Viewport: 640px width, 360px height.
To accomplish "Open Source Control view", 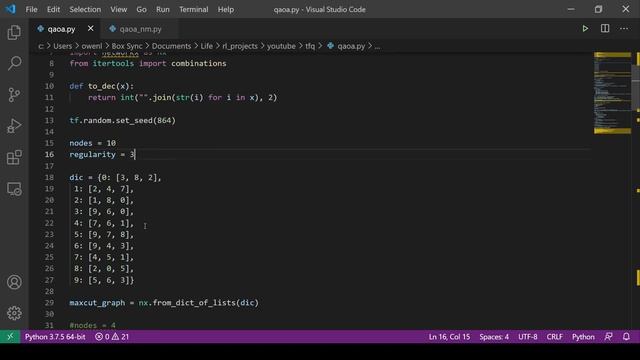I will pos(14,95).
